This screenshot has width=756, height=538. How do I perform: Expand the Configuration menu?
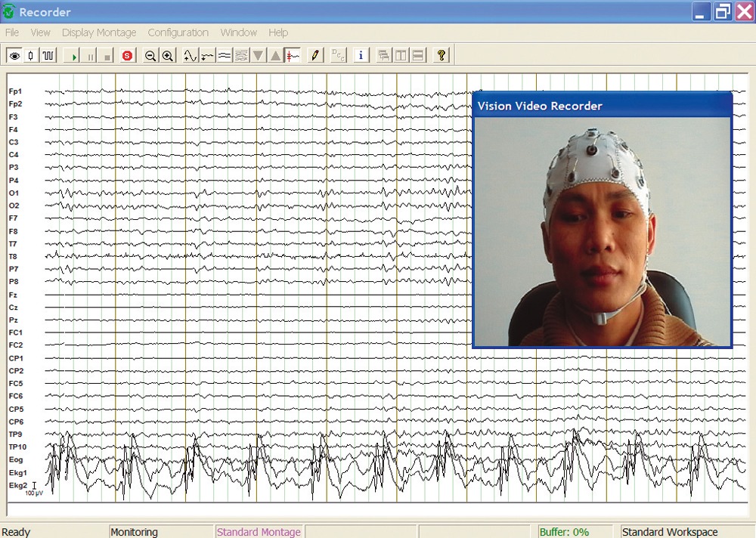click(x=178, y=32)
